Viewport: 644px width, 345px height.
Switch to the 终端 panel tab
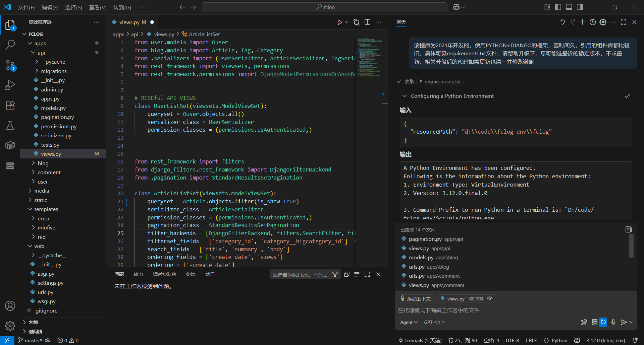point(191,274)
